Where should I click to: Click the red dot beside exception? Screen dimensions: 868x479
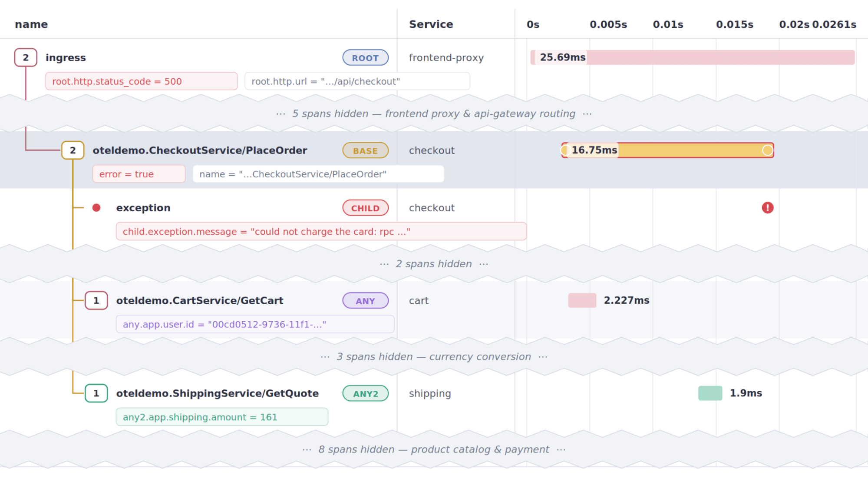(x=96, y=208)
